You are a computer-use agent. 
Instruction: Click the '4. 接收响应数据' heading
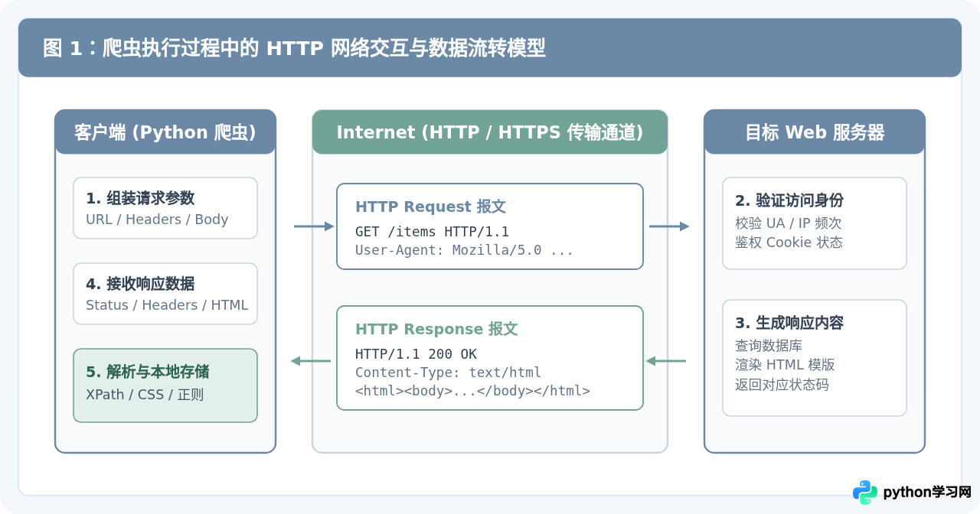point(140,285)
